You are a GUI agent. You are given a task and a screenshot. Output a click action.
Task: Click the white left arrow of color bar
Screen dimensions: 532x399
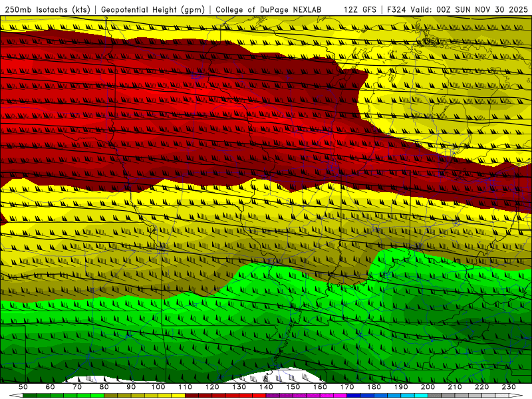[x=16, y=395]
